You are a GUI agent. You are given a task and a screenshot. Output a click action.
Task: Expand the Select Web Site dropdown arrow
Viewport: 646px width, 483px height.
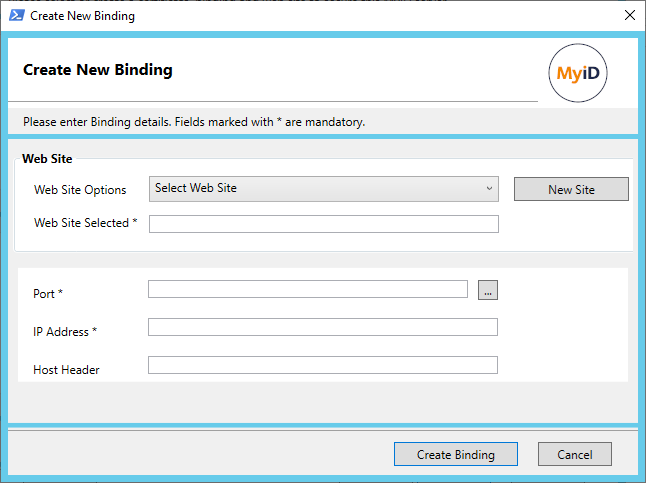(x=489, y=188)
